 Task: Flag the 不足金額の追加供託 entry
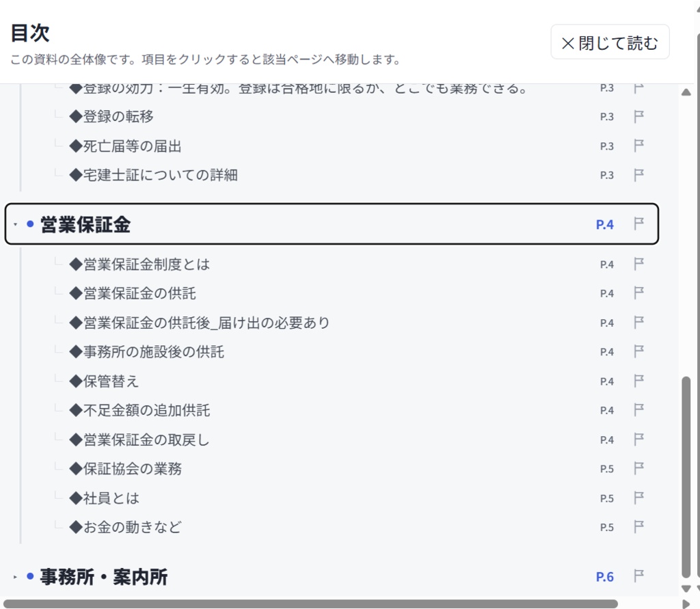click(639, 410)
